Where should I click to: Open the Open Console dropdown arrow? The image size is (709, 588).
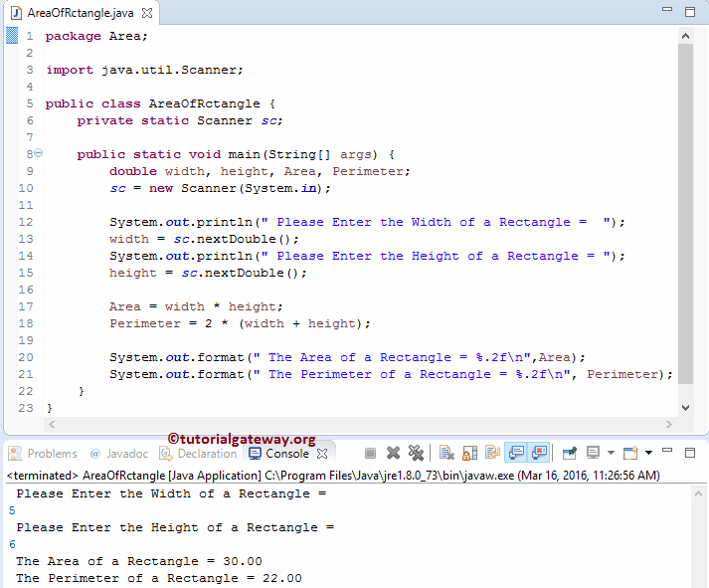click(648, 453)
